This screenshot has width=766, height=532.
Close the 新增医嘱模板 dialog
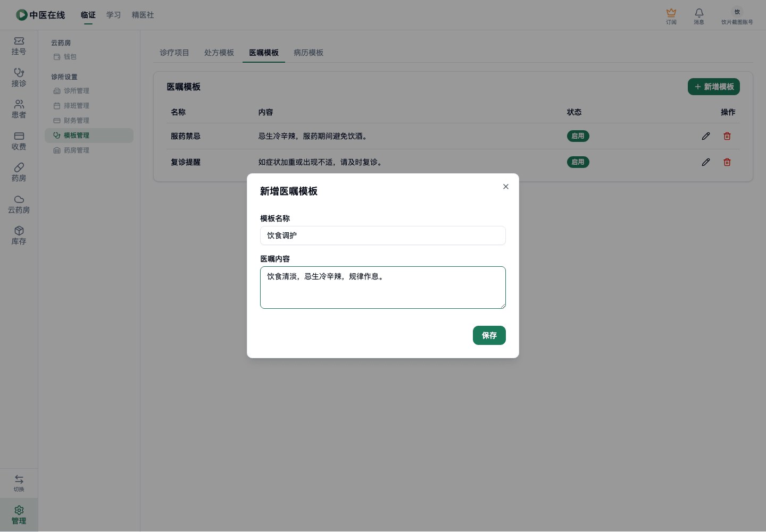[506, 187]
